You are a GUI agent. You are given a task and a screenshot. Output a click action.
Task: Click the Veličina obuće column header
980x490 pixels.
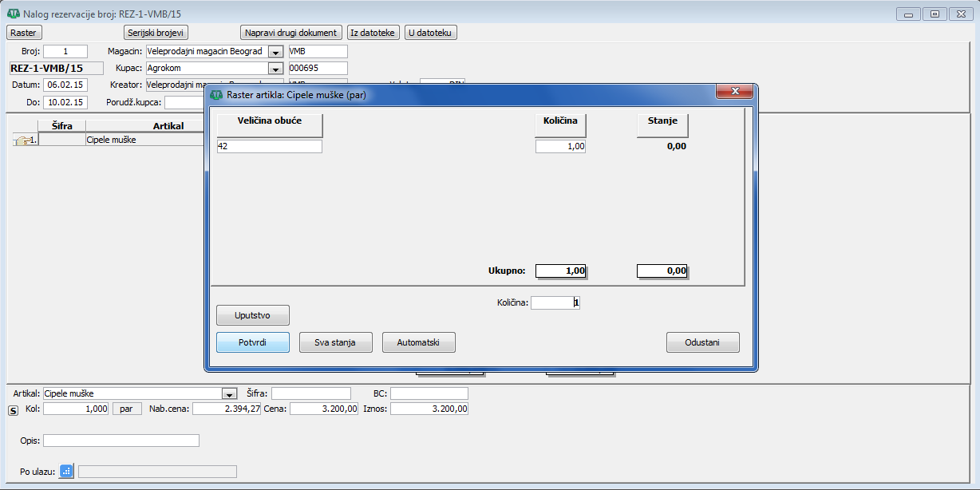pyautogui.click(x=270, y=125)
